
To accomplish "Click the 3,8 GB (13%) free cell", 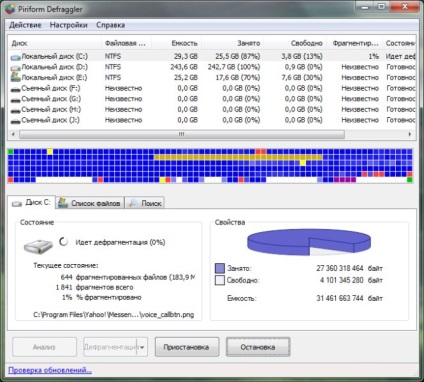I will pyautogui.click(x=302, y=56).
